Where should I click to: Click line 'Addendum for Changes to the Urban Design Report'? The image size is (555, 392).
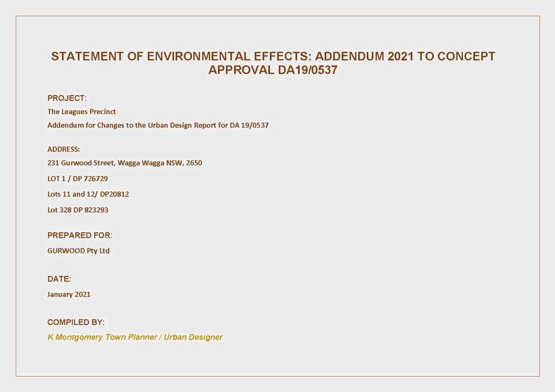click(x=158, y=125)
